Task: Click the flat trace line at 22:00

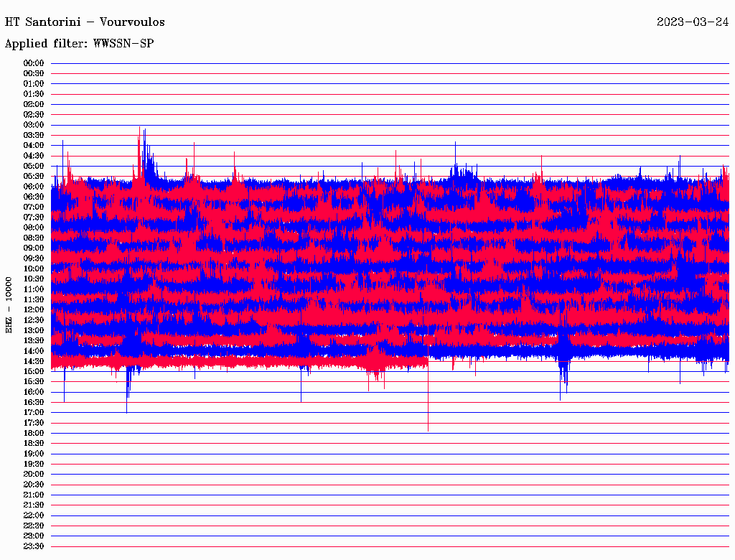Action: coord(388,515)
